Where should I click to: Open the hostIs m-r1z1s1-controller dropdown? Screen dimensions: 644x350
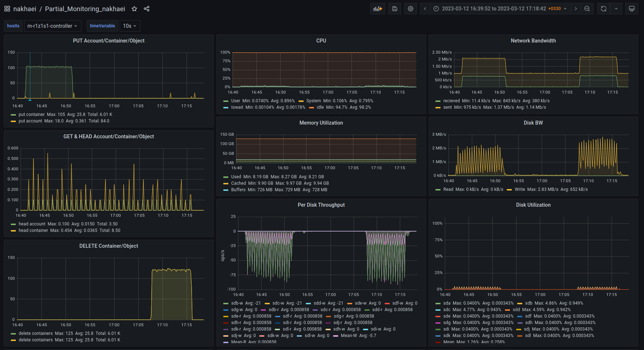[x=53, y=26]
